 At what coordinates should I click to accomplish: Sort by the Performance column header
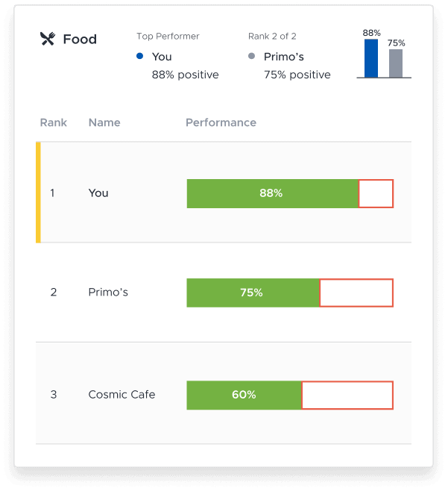pos(221,122)
